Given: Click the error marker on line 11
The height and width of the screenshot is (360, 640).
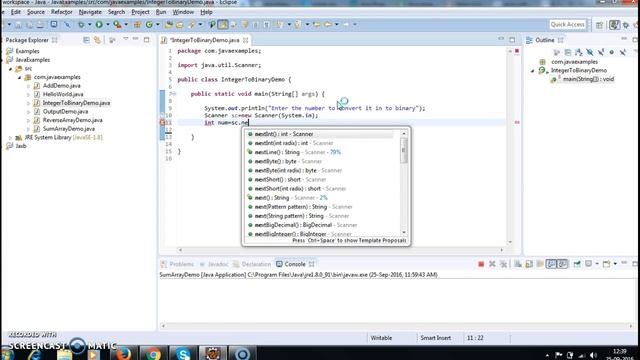Looking at the screenshot, I should [x=162, y=122].
